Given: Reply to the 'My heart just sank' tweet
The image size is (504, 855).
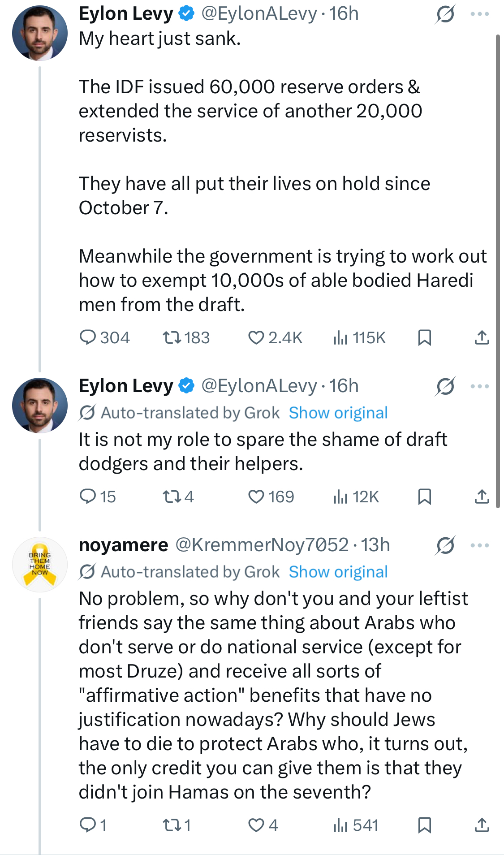Looking at the screenshot, I should pos(87,337).
